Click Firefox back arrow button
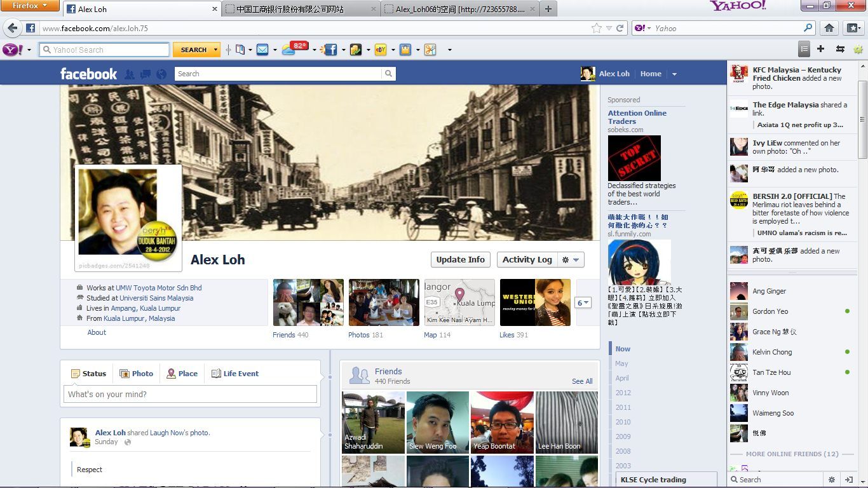868x488 pixels. pyautogui.click(x=12, y=28)
